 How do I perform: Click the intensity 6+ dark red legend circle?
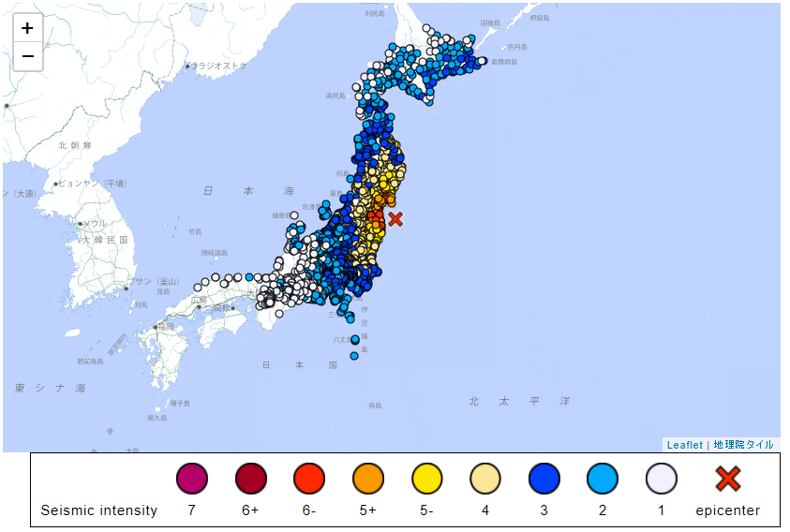point(251,479)
